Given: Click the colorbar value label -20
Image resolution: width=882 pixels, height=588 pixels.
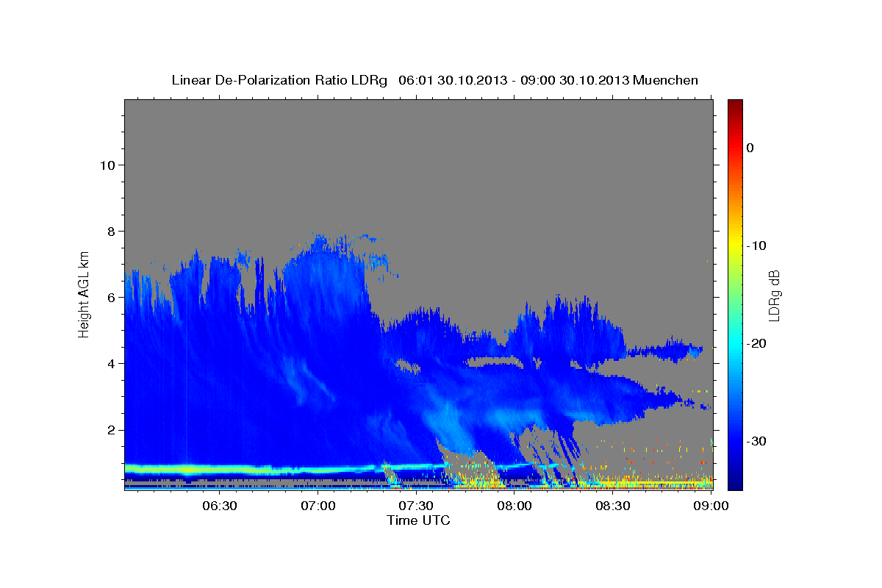Looking at the screenshot, I should (x=758, y=343).
